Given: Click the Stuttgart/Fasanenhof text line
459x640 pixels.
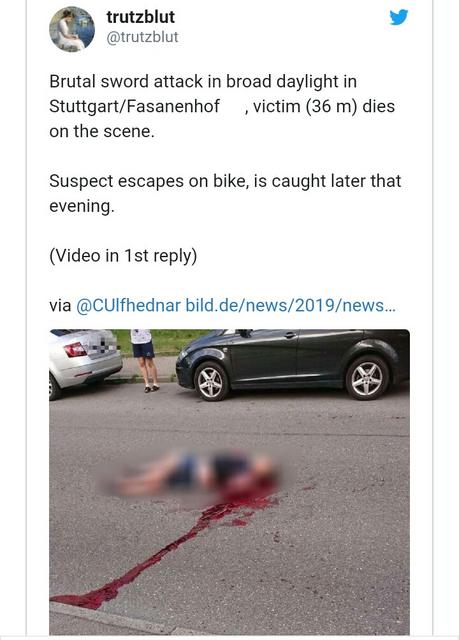Looking at the screenshot, I should 222,107.
